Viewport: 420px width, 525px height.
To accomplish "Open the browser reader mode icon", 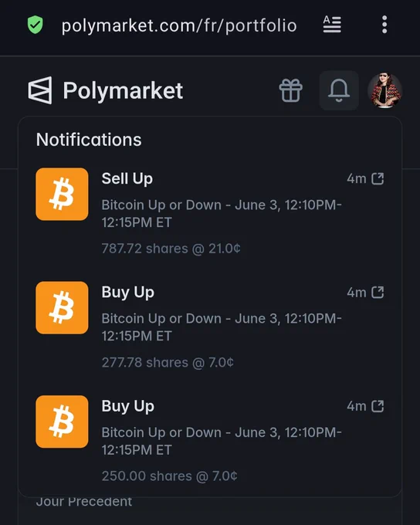I will [332, 25].
